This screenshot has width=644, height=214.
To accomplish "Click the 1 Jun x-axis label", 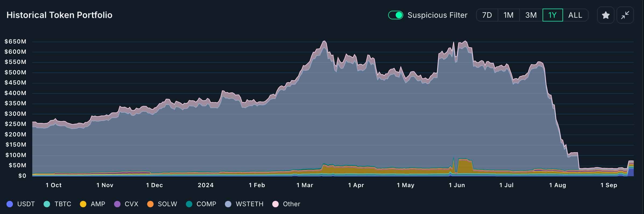I will 457,185.
